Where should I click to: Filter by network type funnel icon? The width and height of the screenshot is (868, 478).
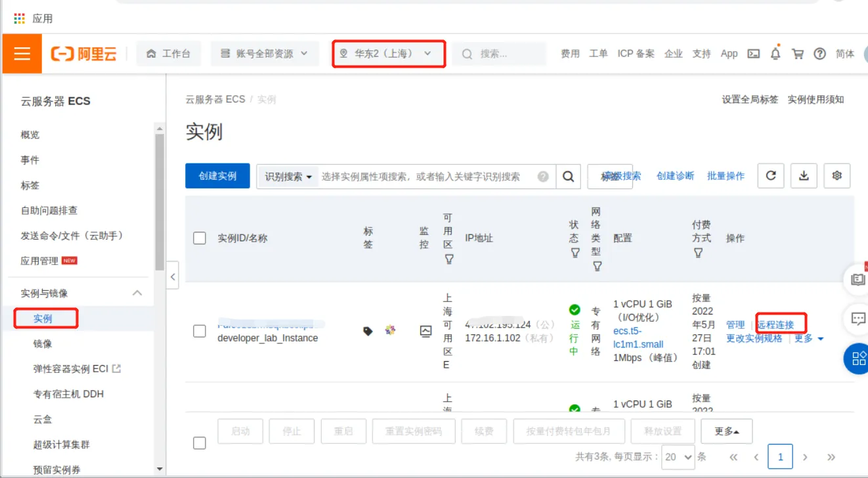pyautogui.click(x=597, y=266)
